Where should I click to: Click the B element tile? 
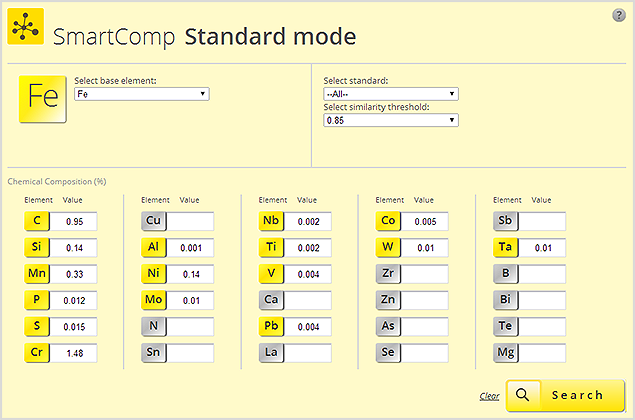505,274
